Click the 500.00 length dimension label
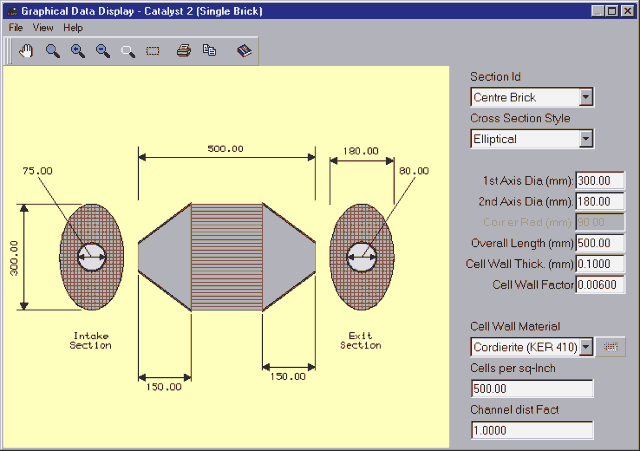This screenshot has height=451, width=640. [x=225, y=149]
